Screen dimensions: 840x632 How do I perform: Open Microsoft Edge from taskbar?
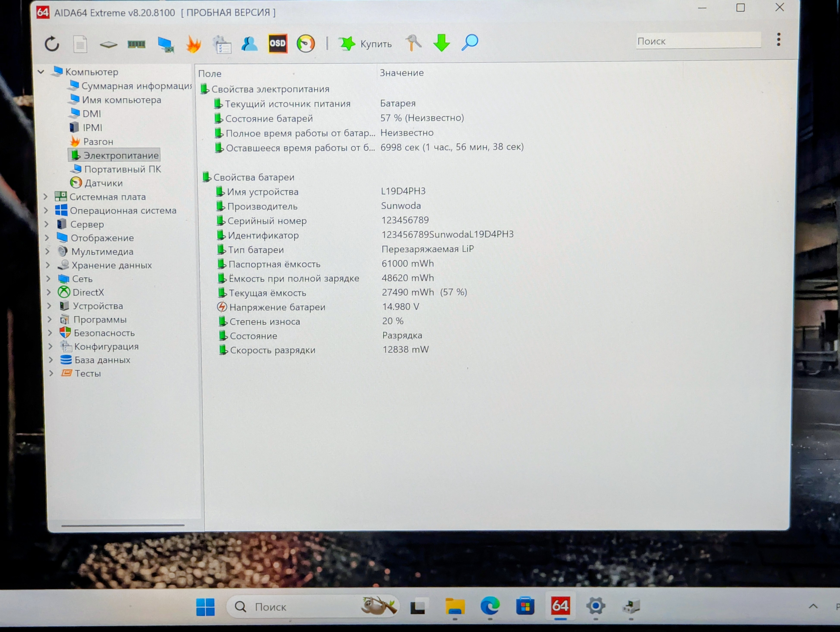[x=490, y=606]
